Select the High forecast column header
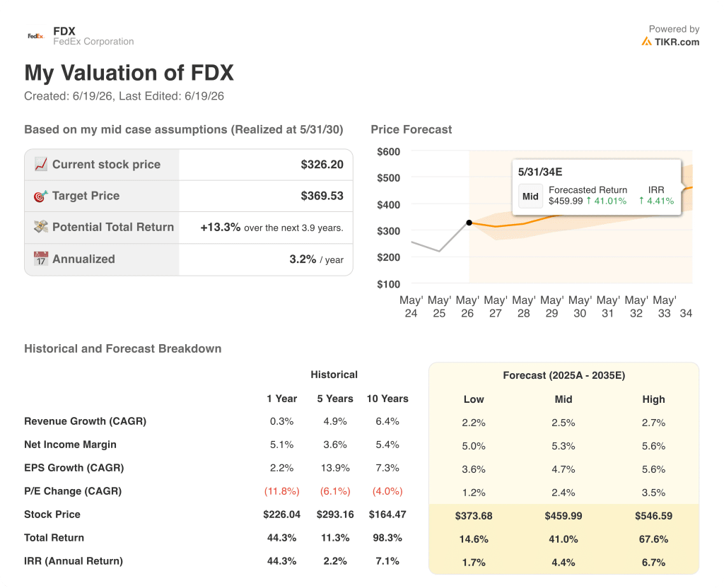This screenshot has height=588, width=724. click(x=653, y=400)
